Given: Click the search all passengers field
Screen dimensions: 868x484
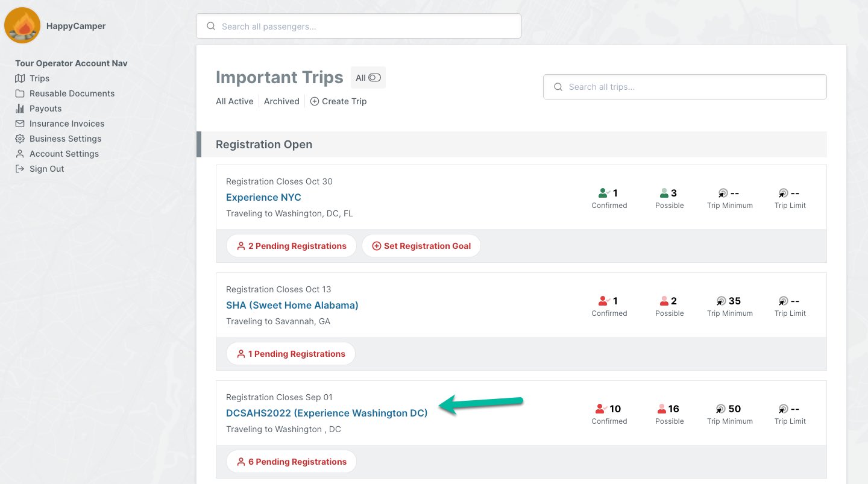Looking at the screenshot, I should tap(359, 25).
